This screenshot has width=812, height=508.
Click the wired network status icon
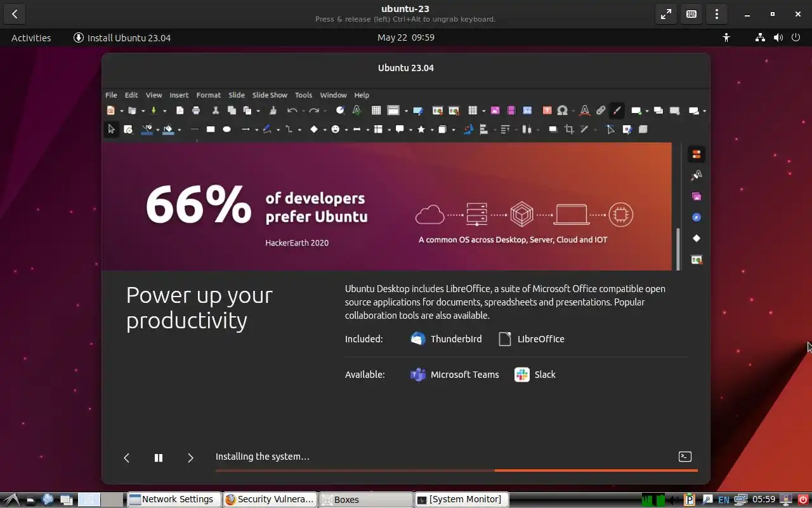coord(760,37)
